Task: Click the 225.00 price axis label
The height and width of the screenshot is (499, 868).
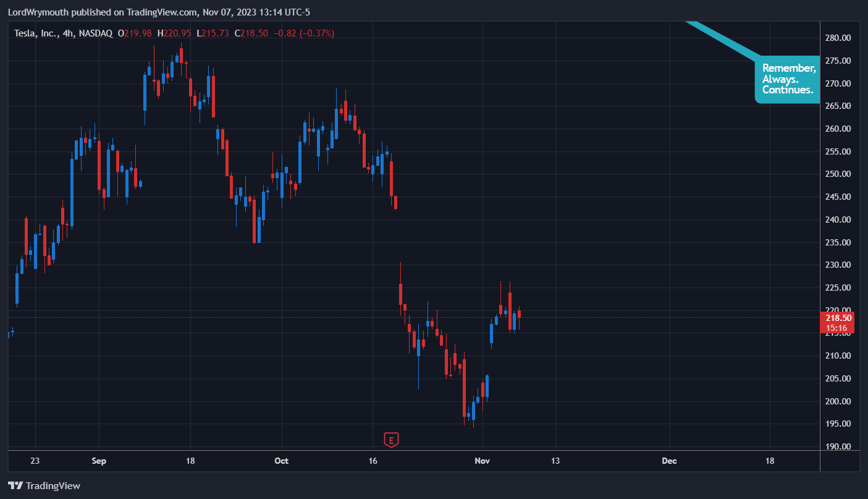Action: [839, 288]
